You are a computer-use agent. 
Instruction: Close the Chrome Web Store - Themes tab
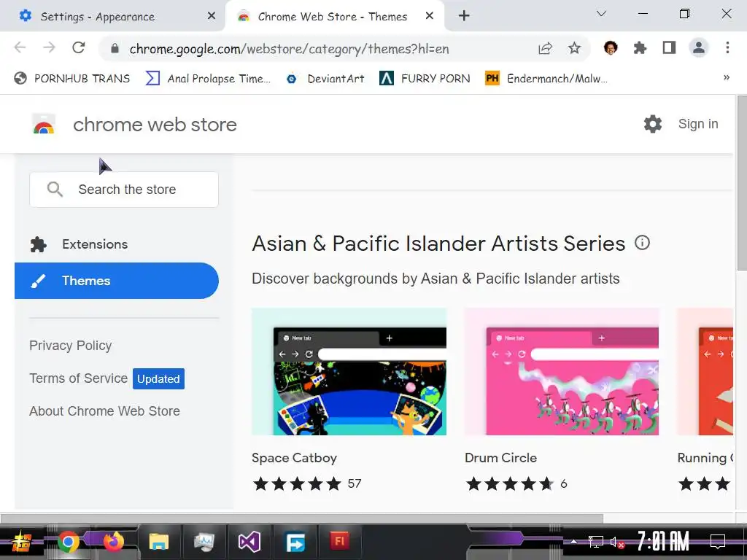[x=429, y=16]
